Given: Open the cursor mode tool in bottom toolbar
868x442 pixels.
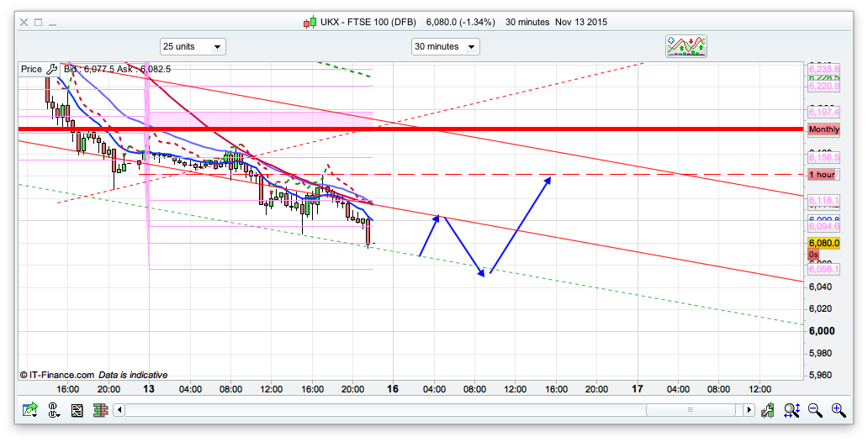Looking at the screenshot, I should pyautogui.click(x=54, y=410).
